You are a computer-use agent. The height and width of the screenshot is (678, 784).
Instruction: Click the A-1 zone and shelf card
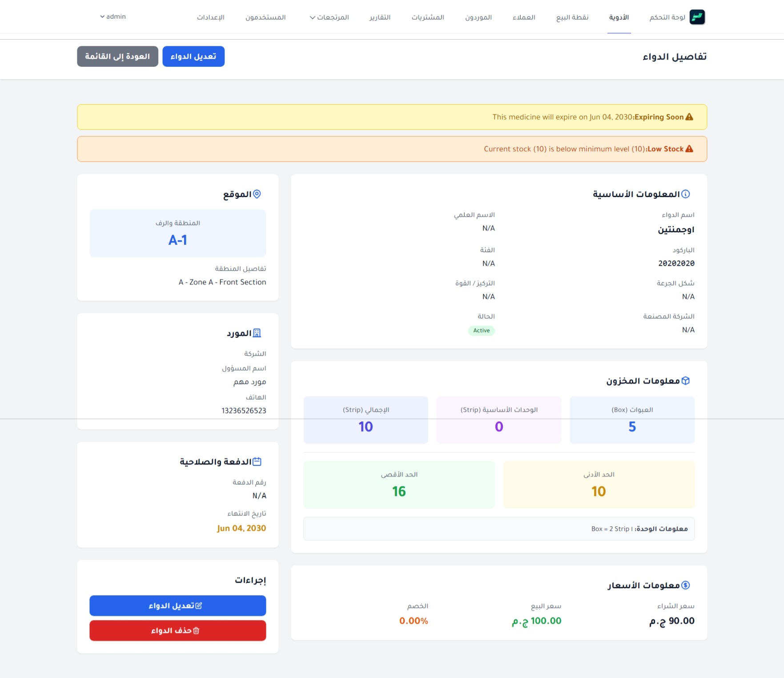point(178,234)
